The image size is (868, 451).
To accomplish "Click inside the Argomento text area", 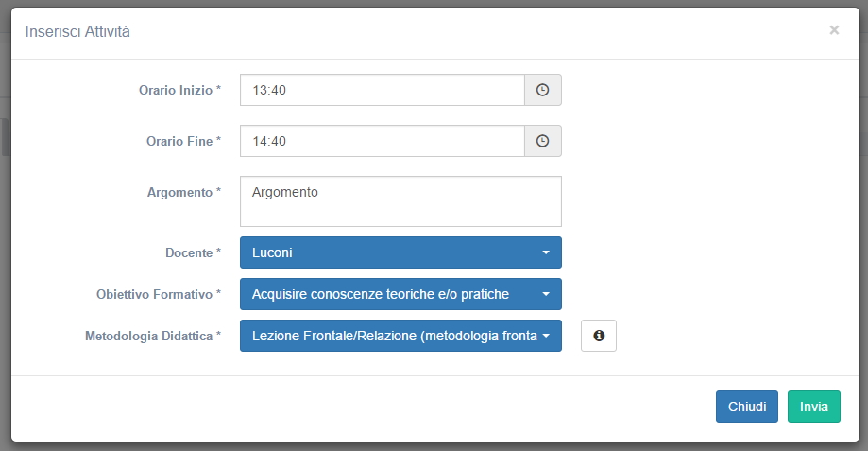I will pos(400,201).
